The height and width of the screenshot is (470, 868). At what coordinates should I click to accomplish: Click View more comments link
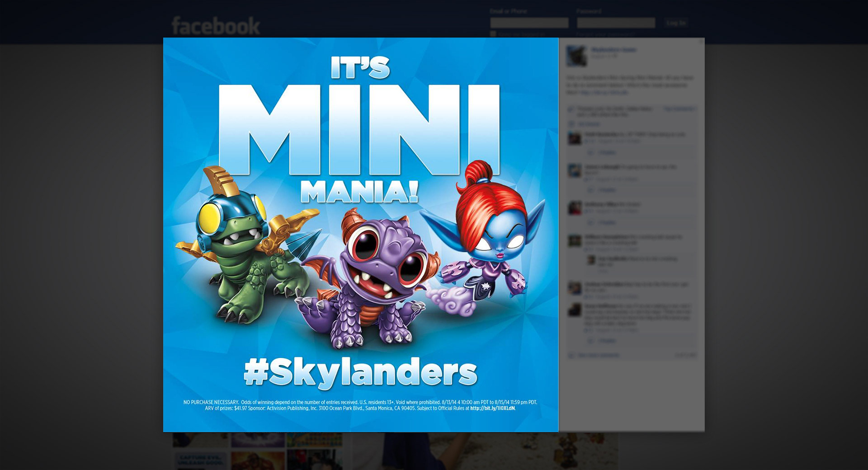[x=599, y=355]
